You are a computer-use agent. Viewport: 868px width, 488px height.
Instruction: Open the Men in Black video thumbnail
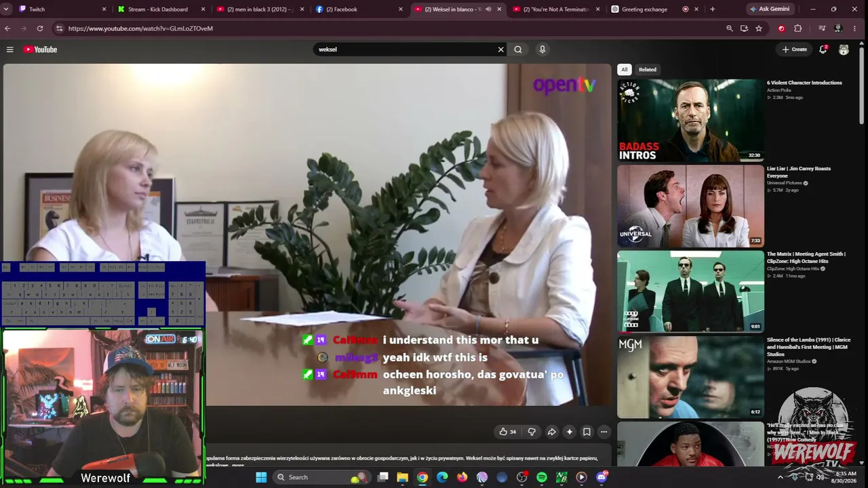coord(690,444)
